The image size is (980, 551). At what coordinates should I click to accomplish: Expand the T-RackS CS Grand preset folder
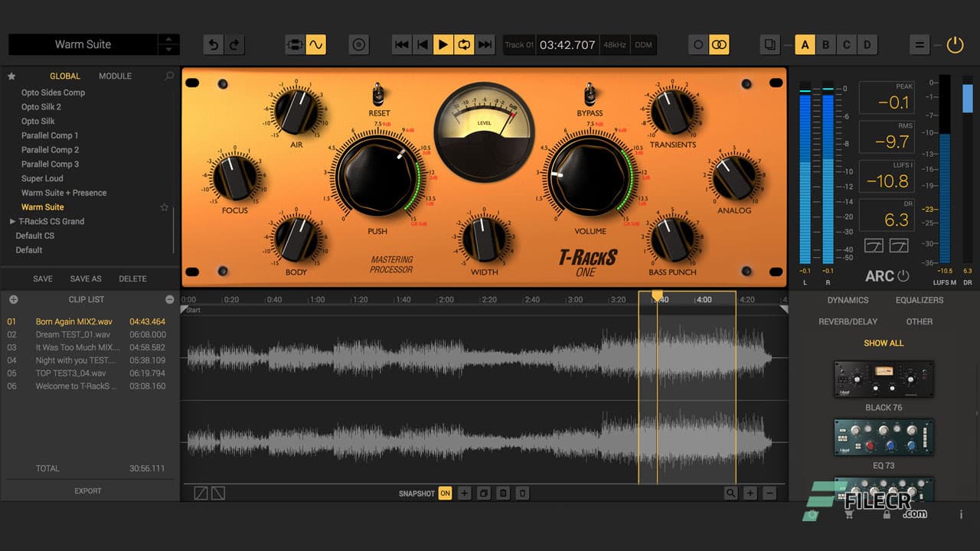(x=11, y=221)
